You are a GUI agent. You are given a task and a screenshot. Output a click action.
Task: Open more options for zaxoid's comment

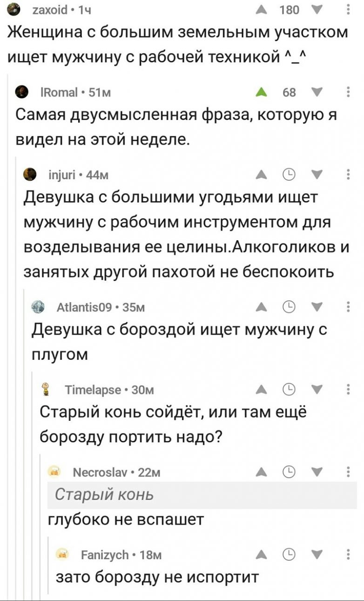tap(349, 10)
